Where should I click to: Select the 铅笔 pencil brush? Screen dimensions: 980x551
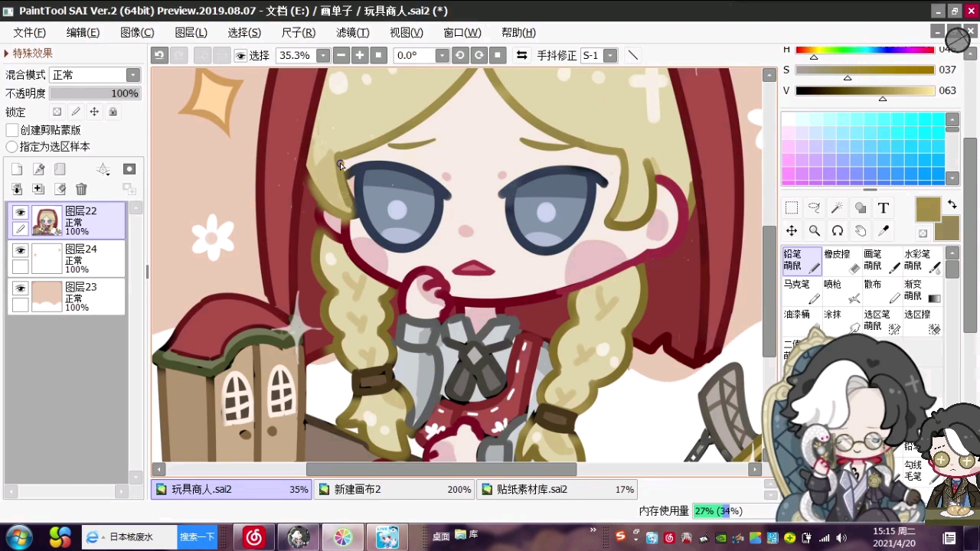[802, 260]
